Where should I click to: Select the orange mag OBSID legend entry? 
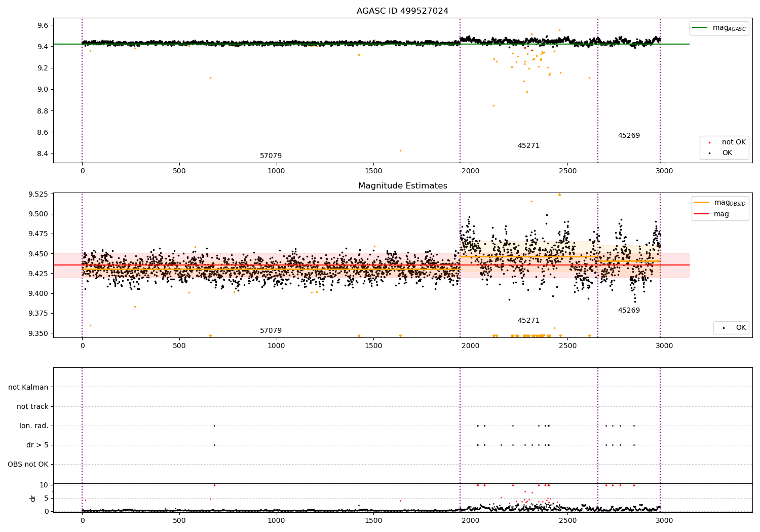720,203
